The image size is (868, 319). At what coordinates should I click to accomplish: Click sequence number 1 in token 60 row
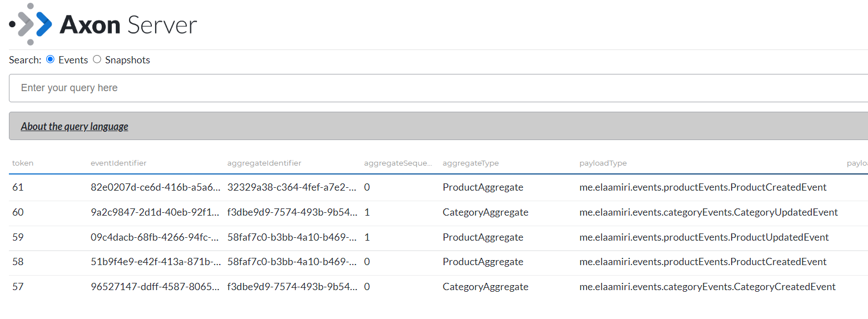click(x=367, y=212)
